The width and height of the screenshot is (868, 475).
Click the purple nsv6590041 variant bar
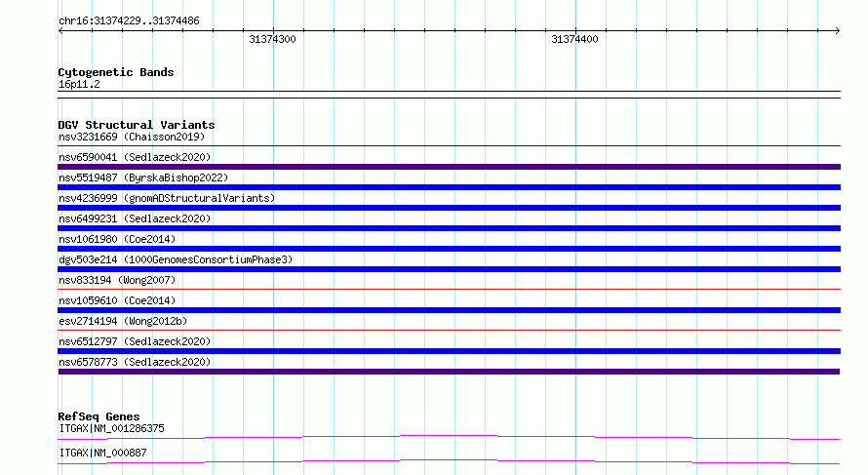tap(449, 167)
